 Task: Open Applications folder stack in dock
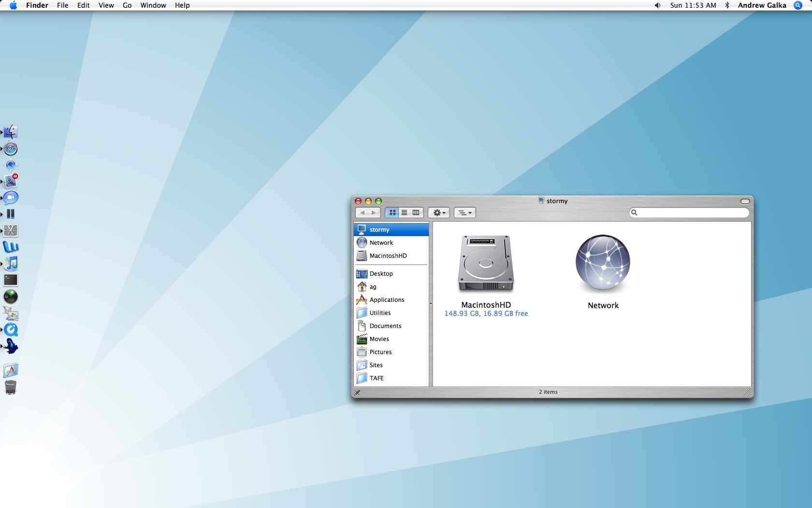[11, 371]
